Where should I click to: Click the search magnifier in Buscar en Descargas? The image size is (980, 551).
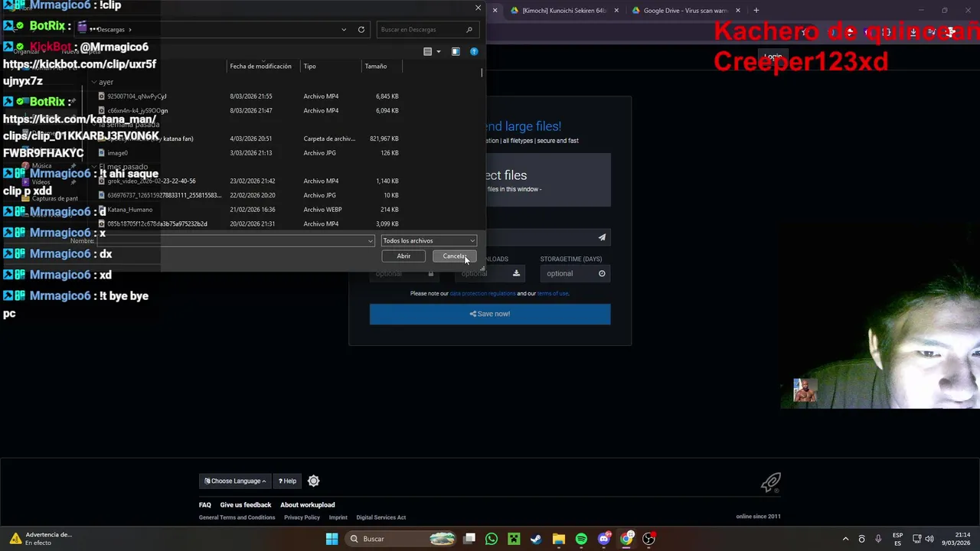pos(469,30)
